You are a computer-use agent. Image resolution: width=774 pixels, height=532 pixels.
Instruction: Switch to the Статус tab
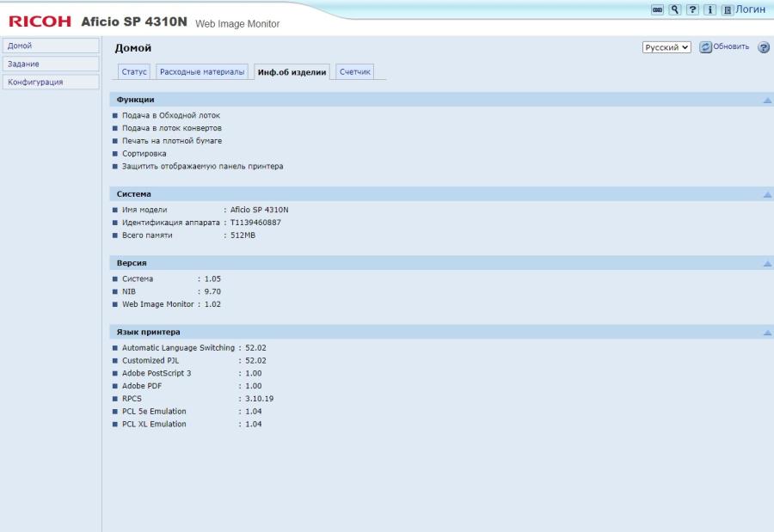tap(134, 71)
